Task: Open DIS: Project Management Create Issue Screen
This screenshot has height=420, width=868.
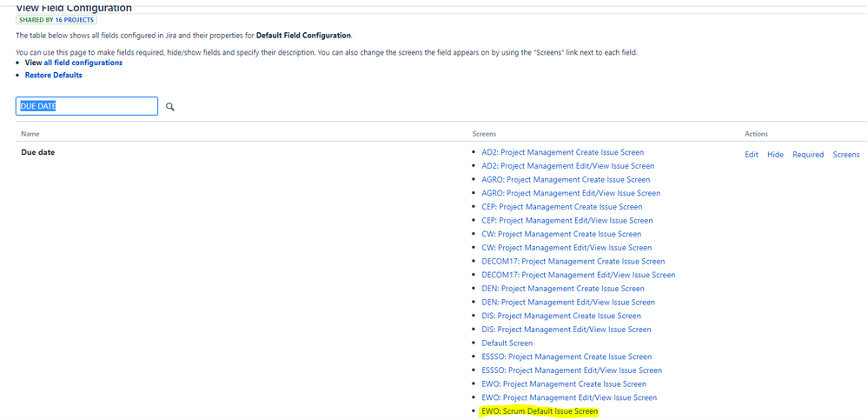Action: 561,316
